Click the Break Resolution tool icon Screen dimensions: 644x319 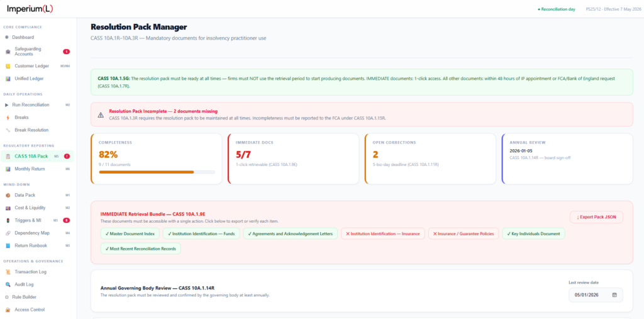tap(8, 130)
